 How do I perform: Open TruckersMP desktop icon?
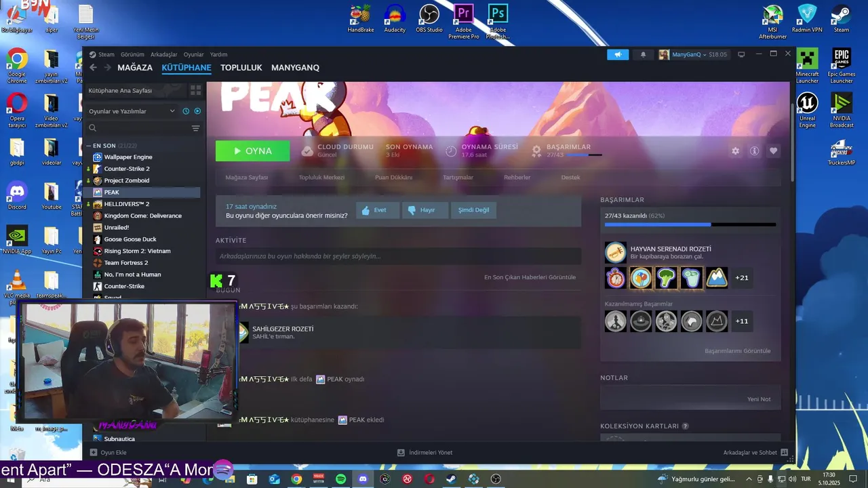coord(842,152)
